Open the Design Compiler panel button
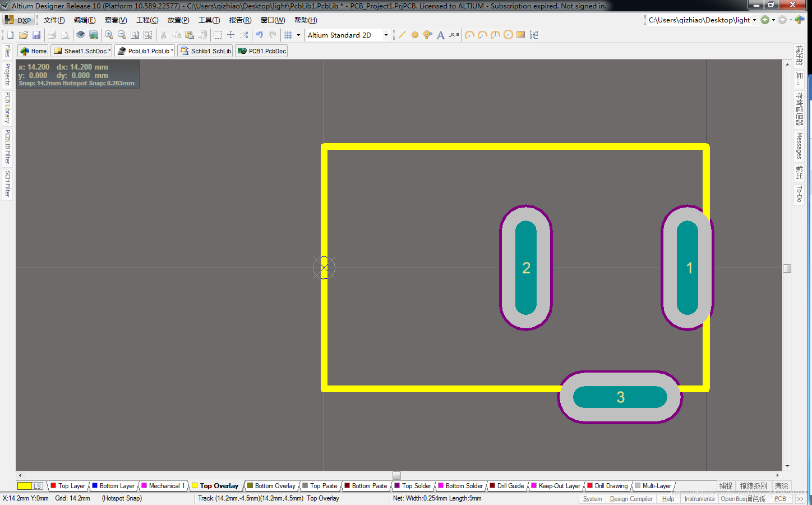The image size is (812, 505). (x=631, y=499)
